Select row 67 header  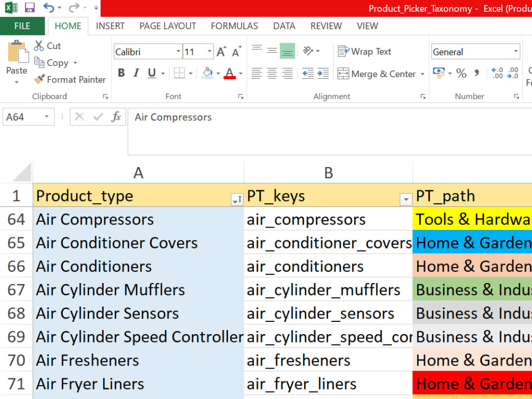pyautogui.click(x=16, y=290)
